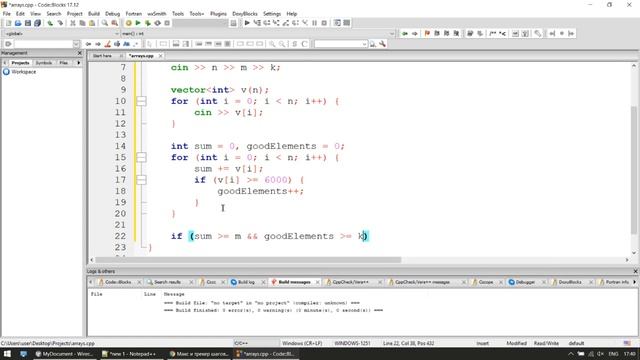Start debugging with the Debug/Continue icon

[x=247, y=23]
